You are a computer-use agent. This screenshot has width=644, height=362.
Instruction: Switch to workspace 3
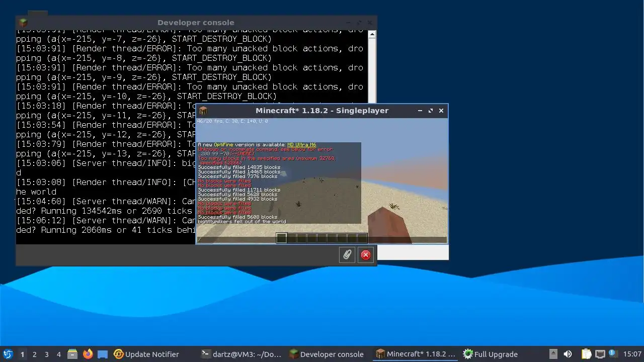(x=46, y=354)
